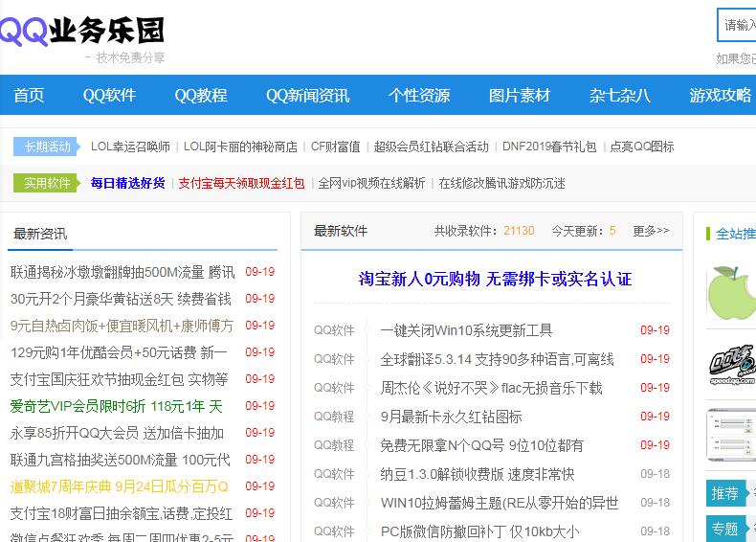Open the DNF2019春节礼包 link
The width and height of the screenshot is (756, 542).
tap(549, 147)
